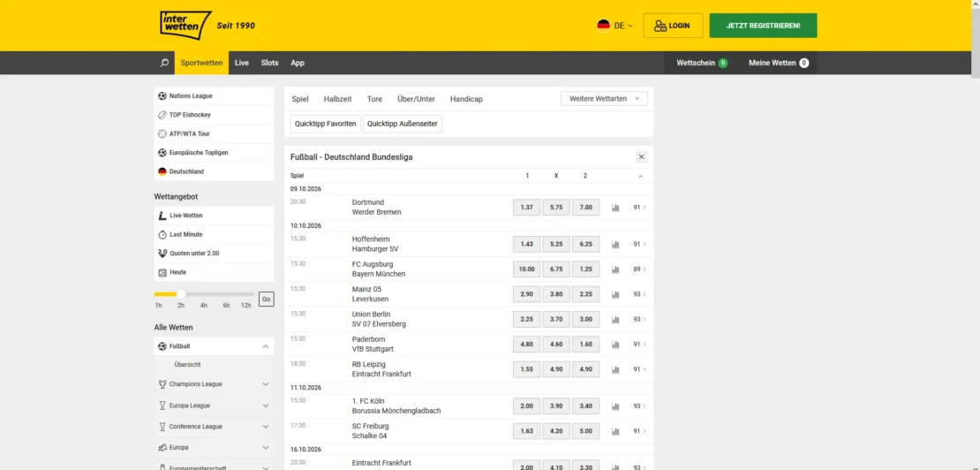Viewport: 980px width, 470px height.
Task: Select odds 3.40 for Borussia Mönchengladbach win
Action: click(x=585, y=406)
